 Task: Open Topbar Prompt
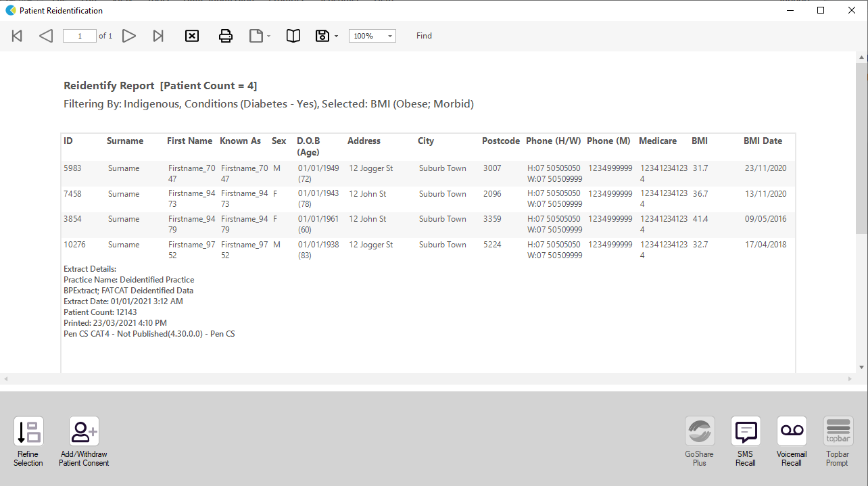pyautogui.click(x=838, y=441)
